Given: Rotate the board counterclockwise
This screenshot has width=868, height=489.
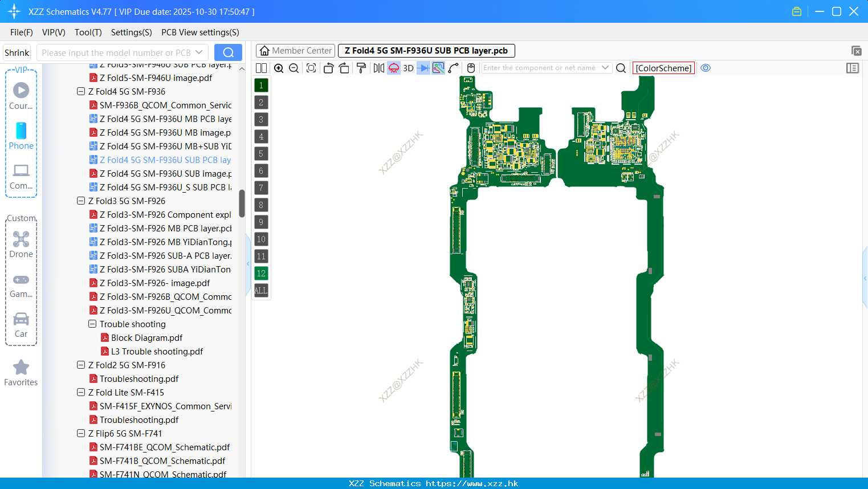Looking at the screenshot, I should coord(328,68).
